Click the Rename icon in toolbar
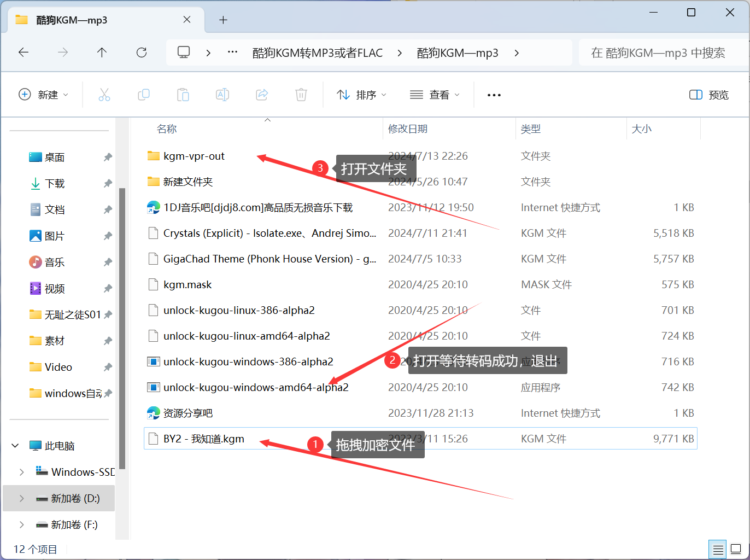This screenshot has height=560, width=750. pyautogui.click(x=222, y=95)
